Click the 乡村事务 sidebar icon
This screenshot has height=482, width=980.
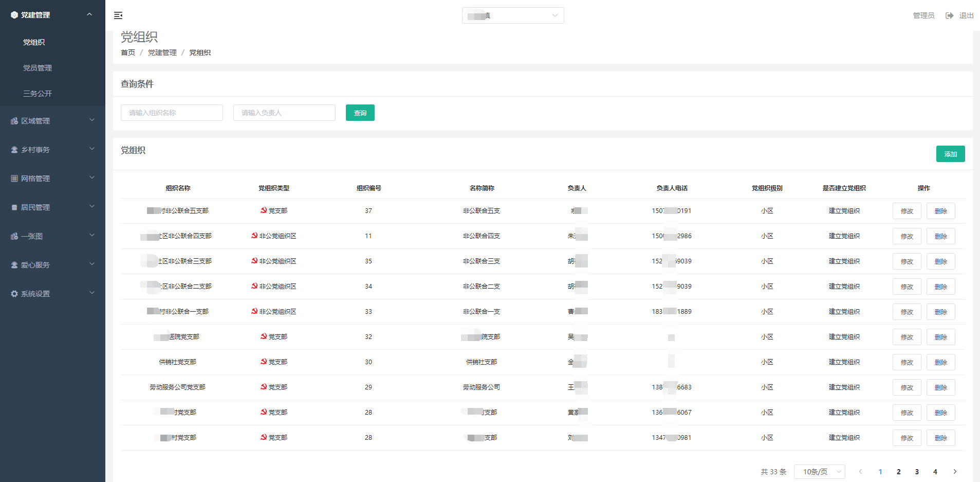14,150
